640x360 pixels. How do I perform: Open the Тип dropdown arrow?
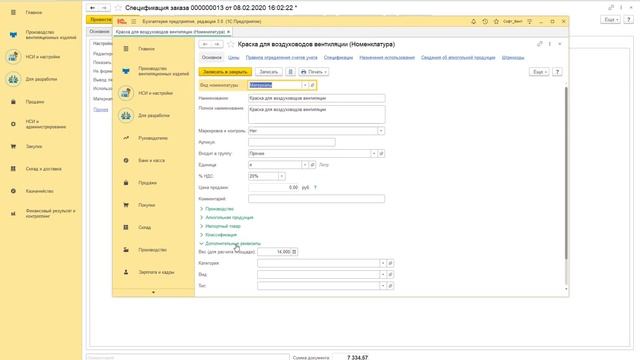(383, 286)
